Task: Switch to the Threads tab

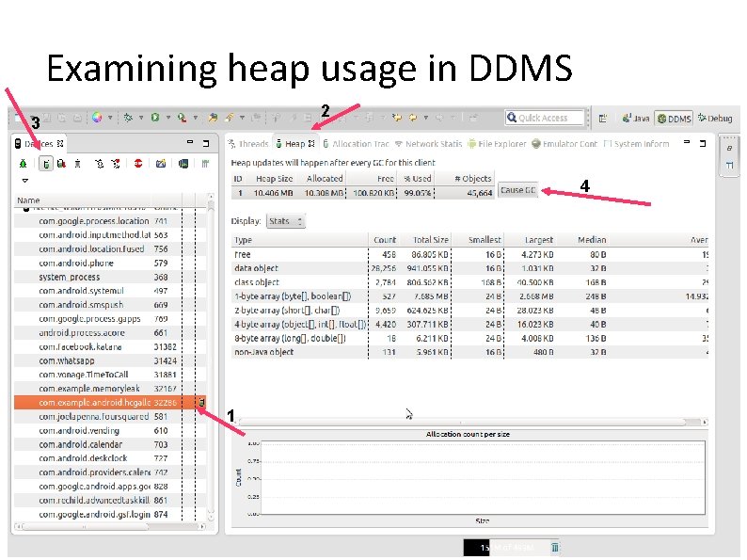Action: [x=247, y=143]
